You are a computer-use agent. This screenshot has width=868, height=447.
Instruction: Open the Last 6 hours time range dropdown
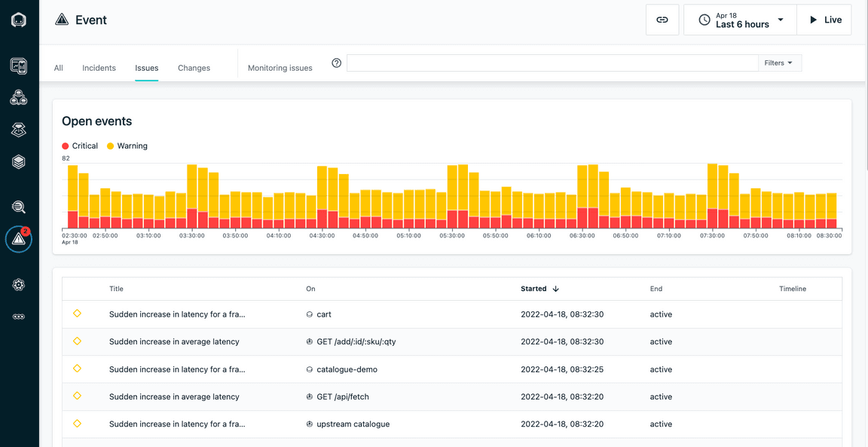coord(740,20)
